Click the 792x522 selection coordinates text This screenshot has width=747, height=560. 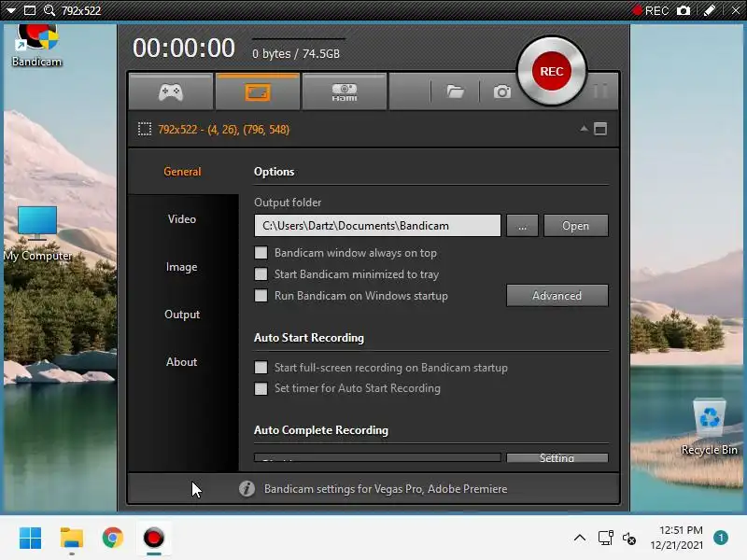pos(223,130)
